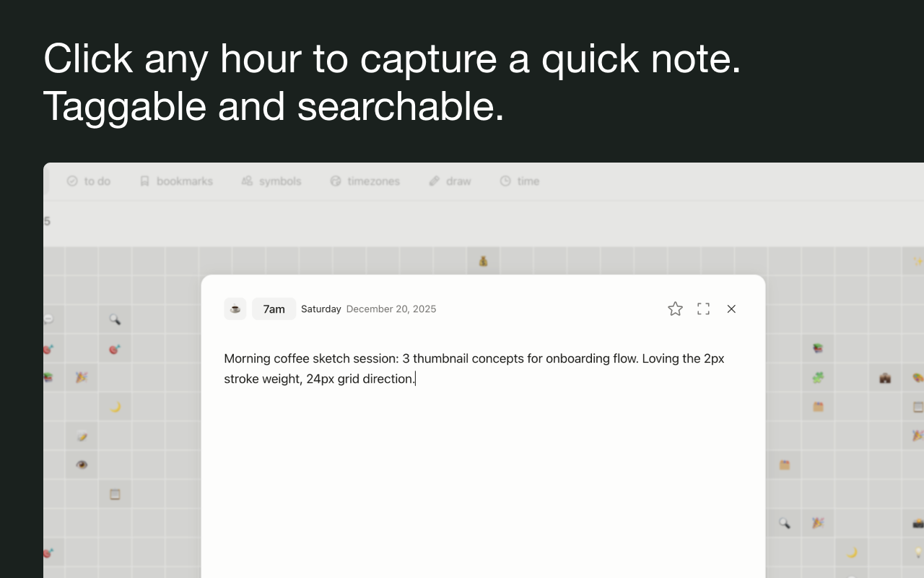Open the time tab
924x578 pixels.
tap(520, 181)
